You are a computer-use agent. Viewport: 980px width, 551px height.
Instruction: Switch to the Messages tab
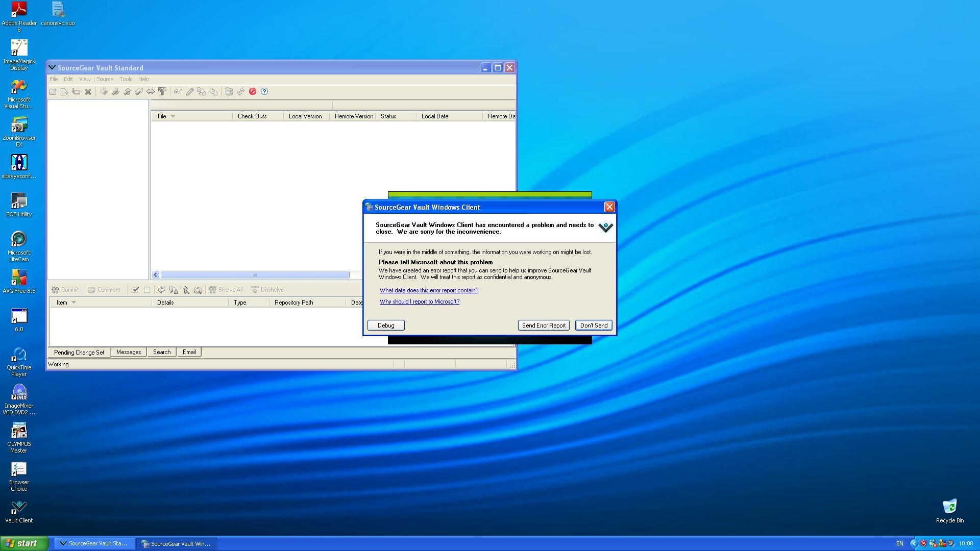click(x=129, y=352)
